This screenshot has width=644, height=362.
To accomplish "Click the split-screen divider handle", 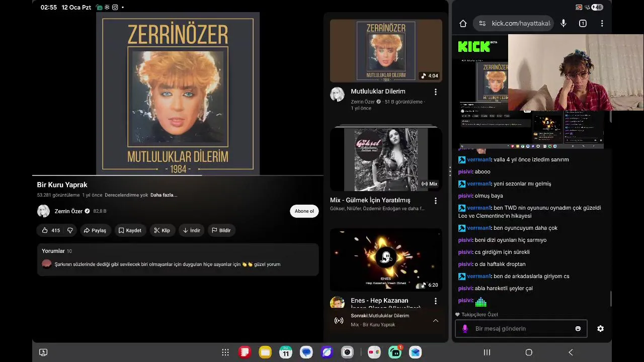I will (x=450, y=171).
